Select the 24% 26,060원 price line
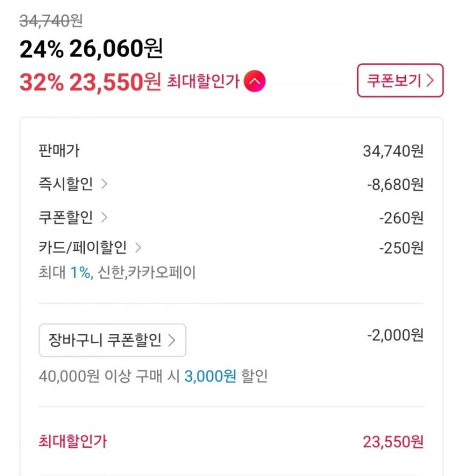463x476 pixels. [x=91, y=50]
